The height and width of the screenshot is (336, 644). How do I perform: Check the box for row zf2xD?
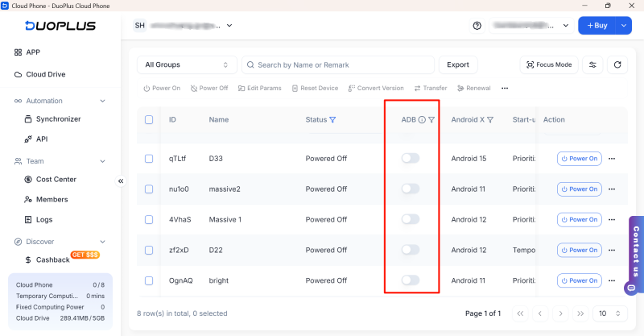149,250
